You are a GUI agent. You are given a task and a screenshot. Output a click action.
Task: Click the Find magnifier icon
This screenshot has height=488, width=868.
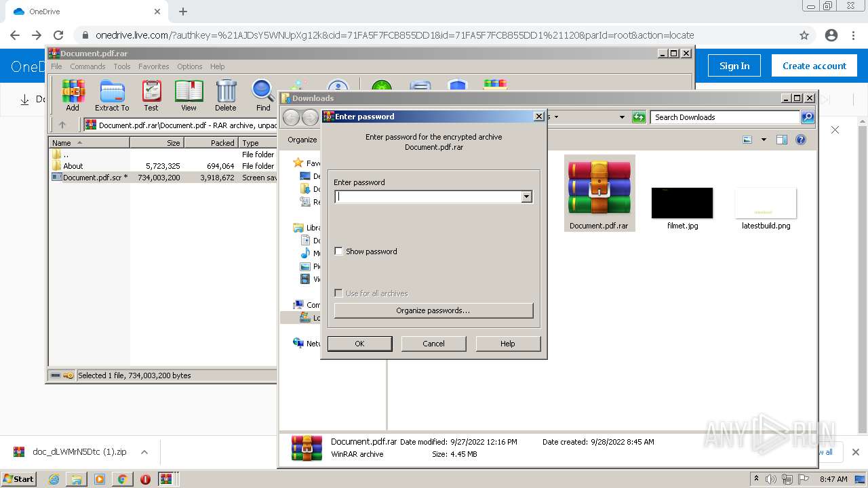(263, 95)
